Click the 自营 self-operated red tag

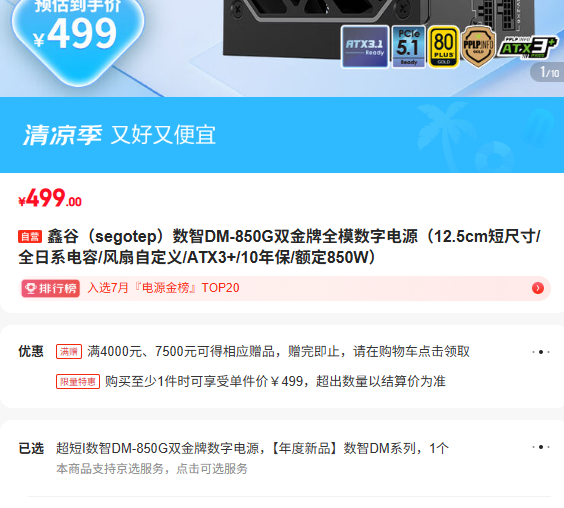tap(30, 237)
